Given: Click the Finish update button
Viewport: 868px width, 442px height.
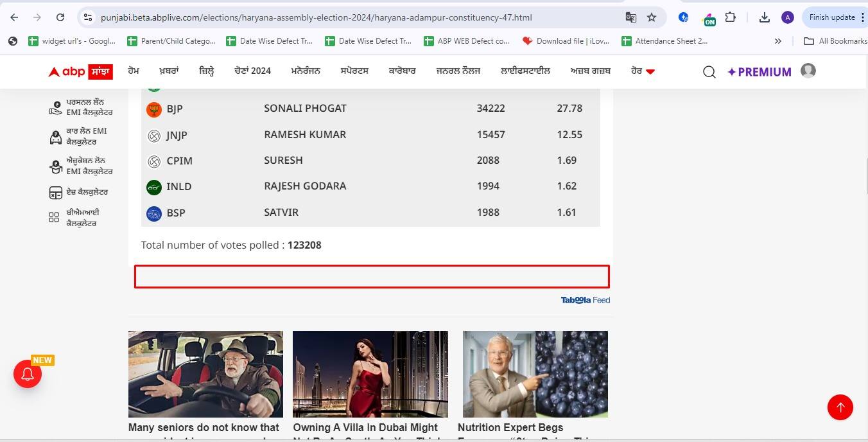Looking at the screenshot, I should point(831,17).
